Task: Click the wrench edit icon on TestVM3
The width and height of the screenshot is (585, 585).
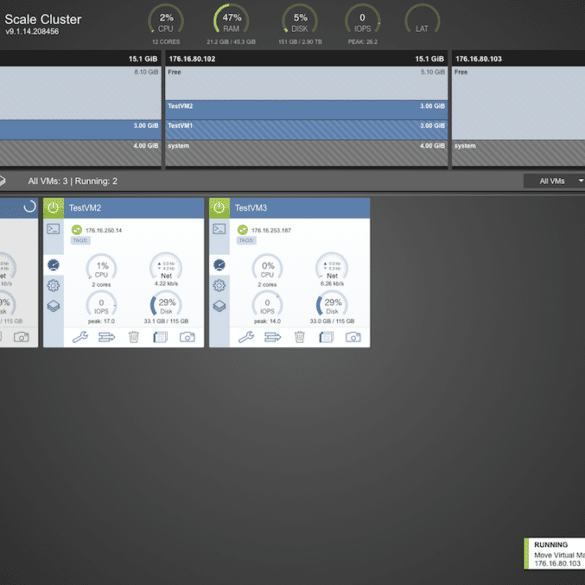Action: [246, 337]
